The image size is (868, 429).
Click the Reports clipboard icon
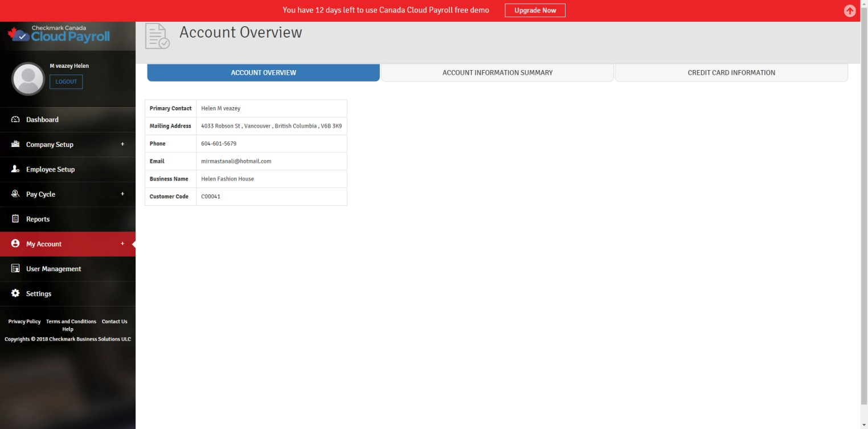pyautogui.click(x=15, y=219)
